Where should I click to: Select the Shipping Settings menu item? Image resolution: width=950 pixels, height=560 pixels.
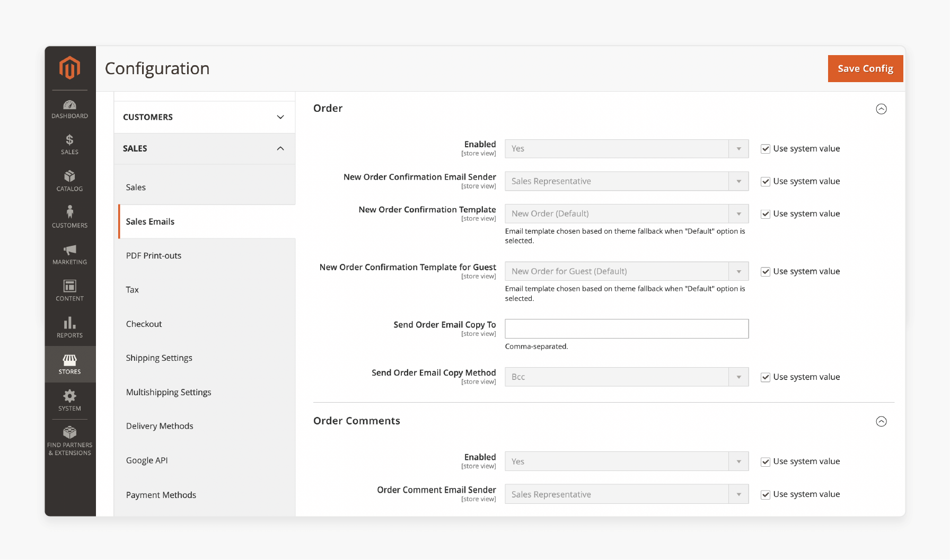tap(159, 358)
